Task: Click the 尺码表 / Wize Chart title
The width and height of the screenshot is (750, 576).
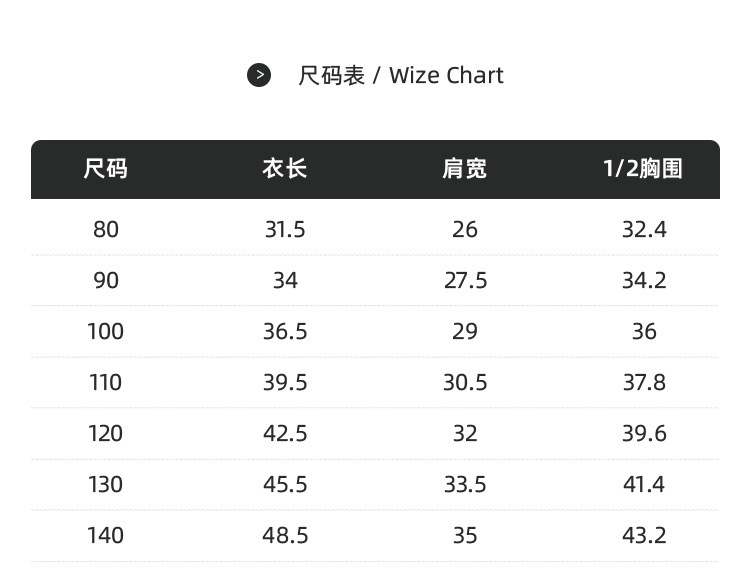Action: click(x=400, y=76)
